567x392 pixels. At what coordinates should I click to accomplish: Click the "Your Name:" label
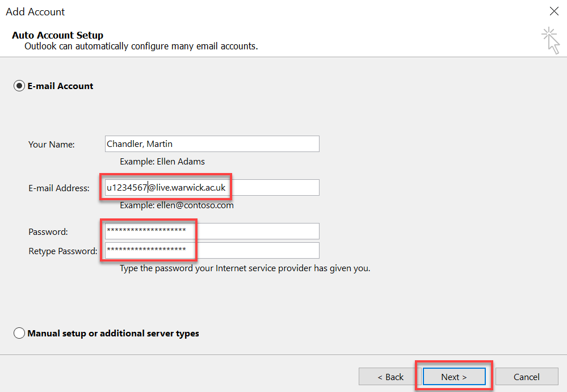click(52, 145)
